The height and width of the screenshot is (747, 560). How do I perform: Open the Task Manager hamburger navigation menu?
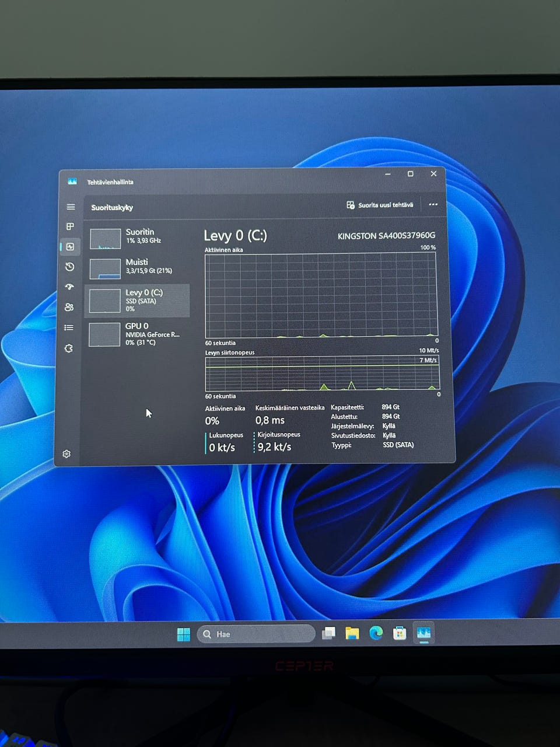[71, 207]
